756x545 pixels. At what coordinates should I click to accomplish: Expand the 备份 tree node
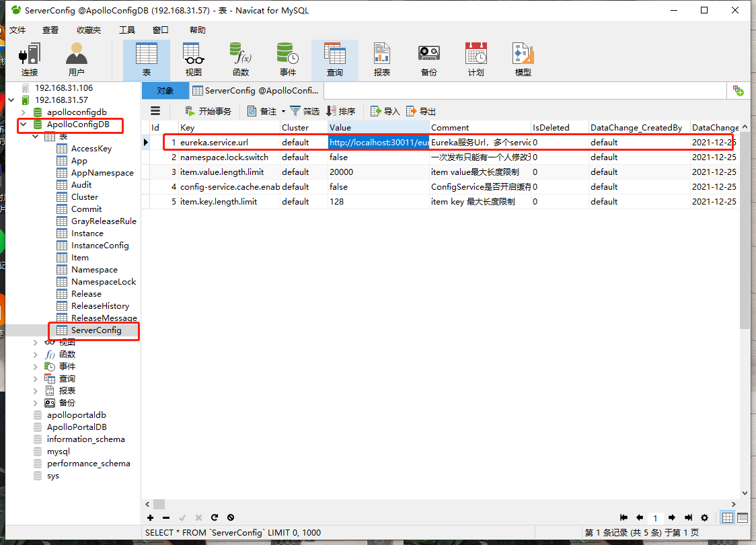coord(36,403)
